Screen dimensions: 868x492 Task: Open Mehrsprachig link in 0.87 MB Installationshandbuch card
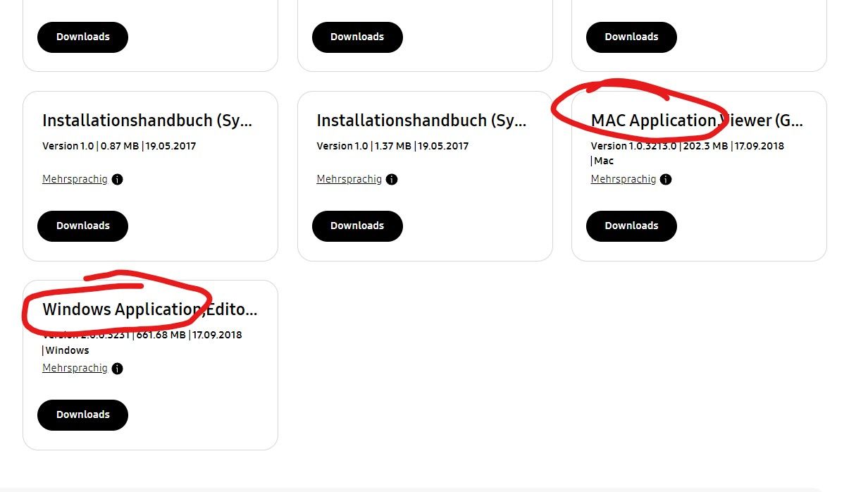click(x=75, y=179)
